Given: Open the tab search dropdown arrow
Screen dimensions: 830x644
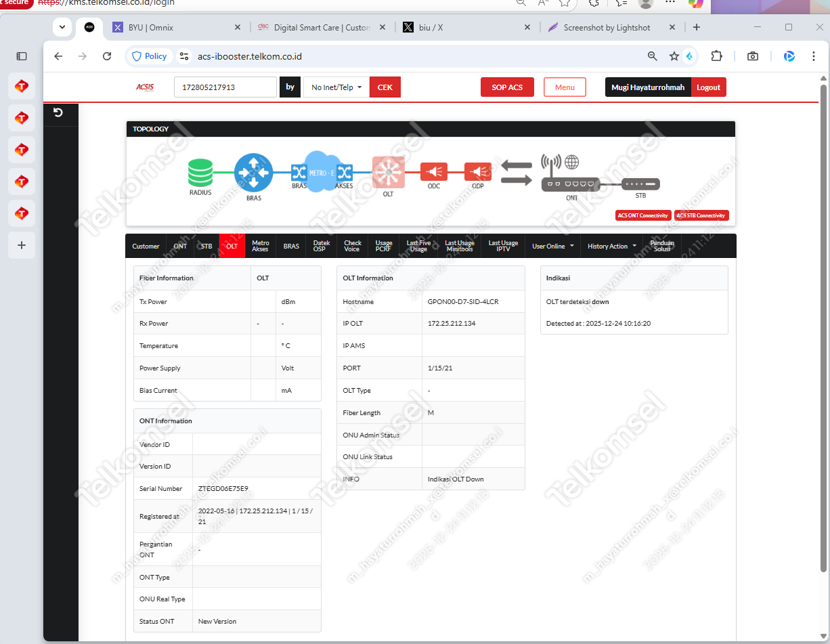Looking at the screenshot, I should (x=62, y=27).
